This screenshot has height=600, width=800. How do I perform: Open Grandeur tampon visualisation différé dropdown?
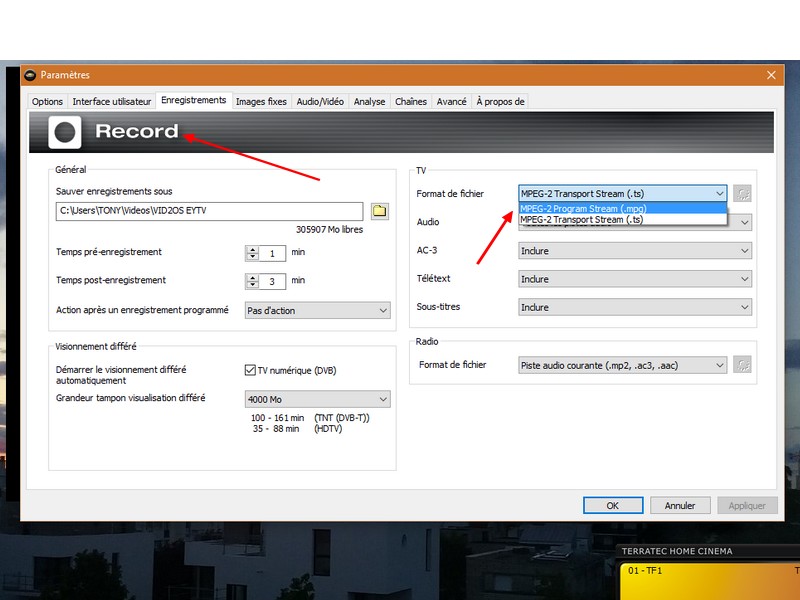317,399
